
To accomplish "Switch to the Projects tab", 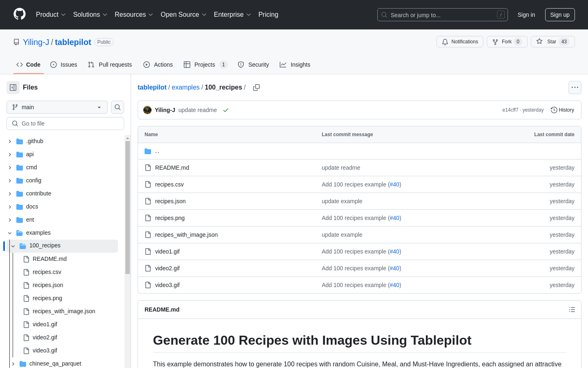I will [205, 65].
